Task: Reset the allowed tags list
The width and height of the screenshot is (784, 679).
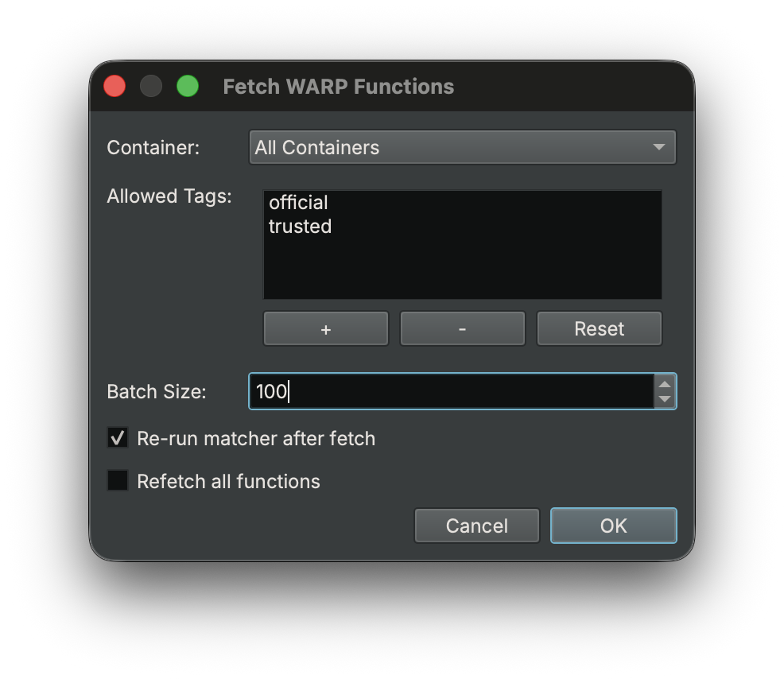Action: [599, 328]
